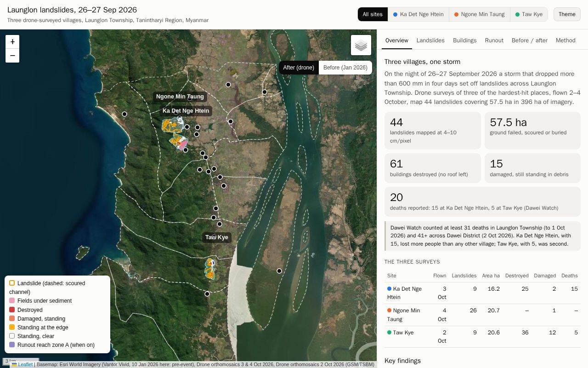Click the Destroyed legend swatch
This screenshot has height=368, width=588.
click(x=12, y=310)
